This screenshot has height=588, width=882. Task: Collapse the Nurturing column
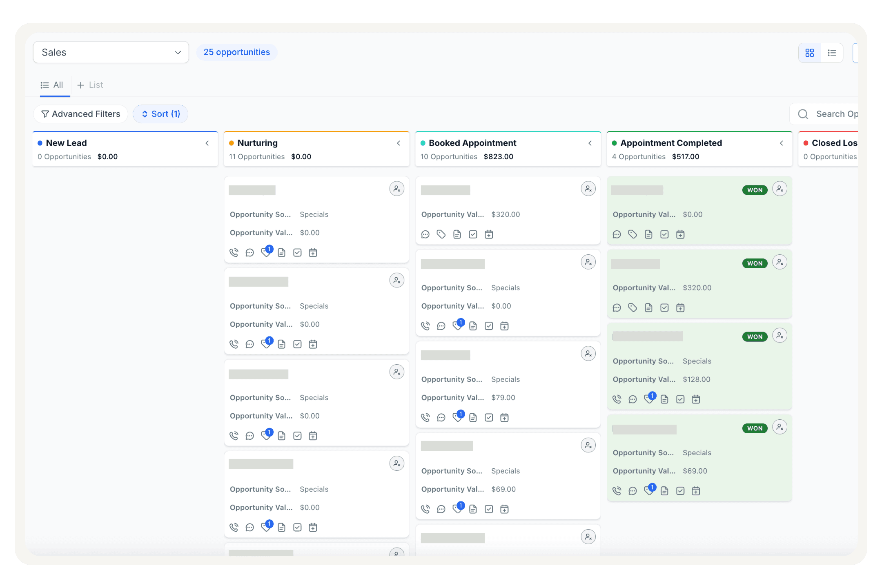(399, 143)
